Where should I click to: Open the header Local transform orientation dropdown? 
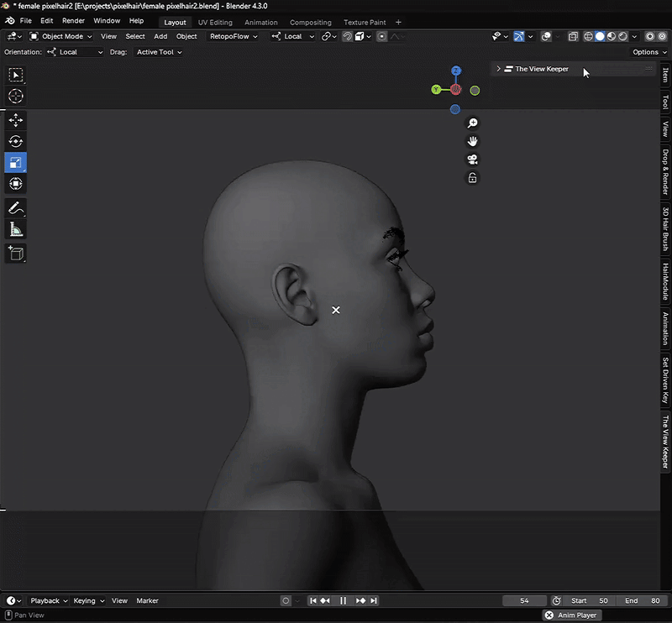(293, 36)
